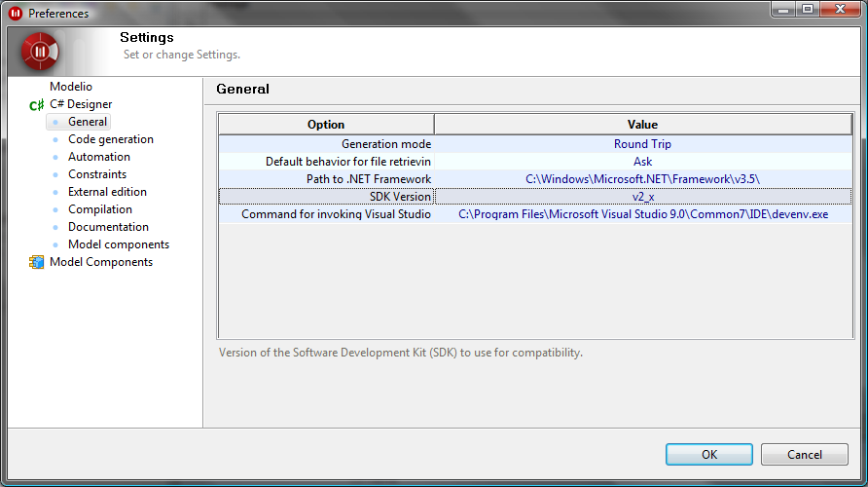Select the Generation mode option label
The image size is (868, 487).
[386, 144]
